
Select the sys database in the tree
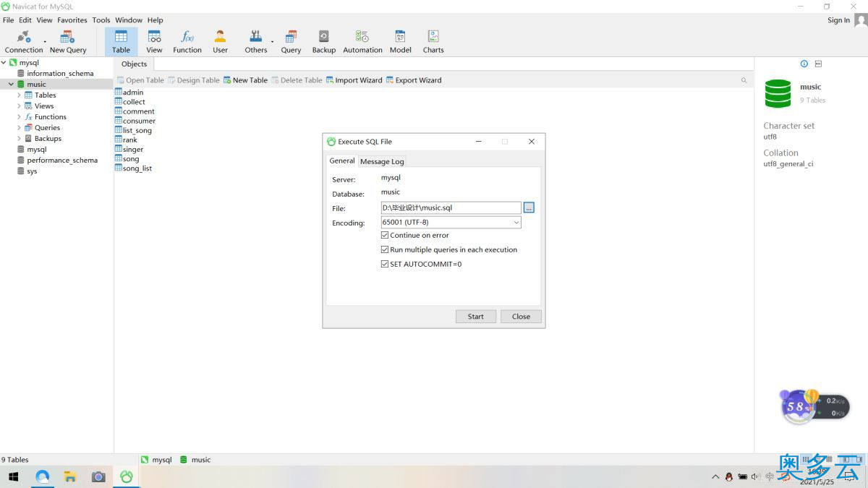tap(32, 171)
